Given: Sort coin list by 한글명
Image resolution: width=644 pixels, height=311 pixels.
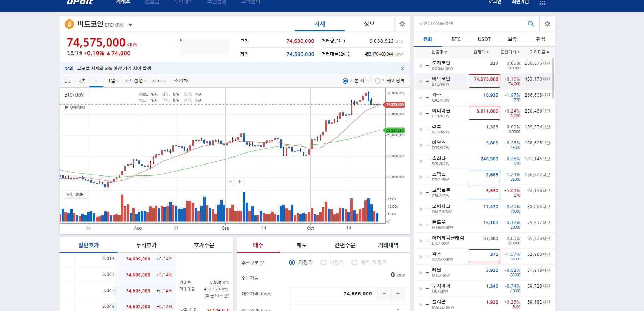Looking at the screenshot, I should click(x=439, y=52).
